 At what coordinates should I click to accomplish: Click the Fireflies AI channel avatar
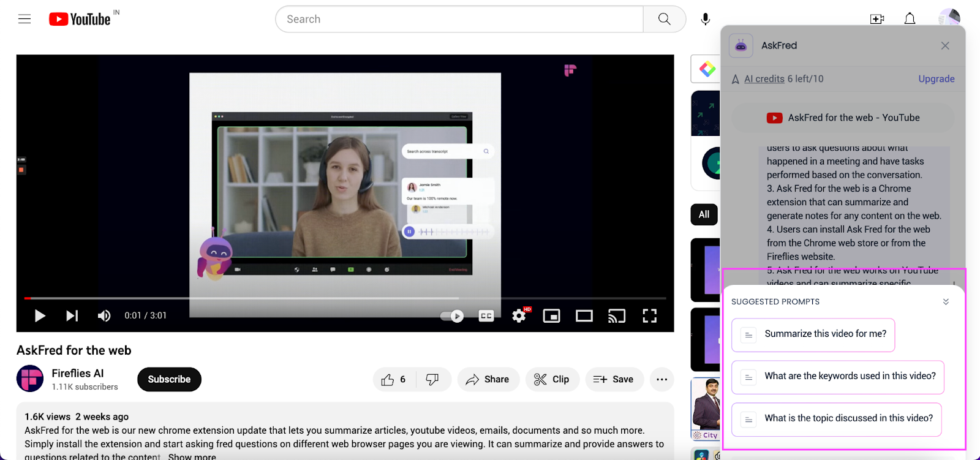pos(30,379)
